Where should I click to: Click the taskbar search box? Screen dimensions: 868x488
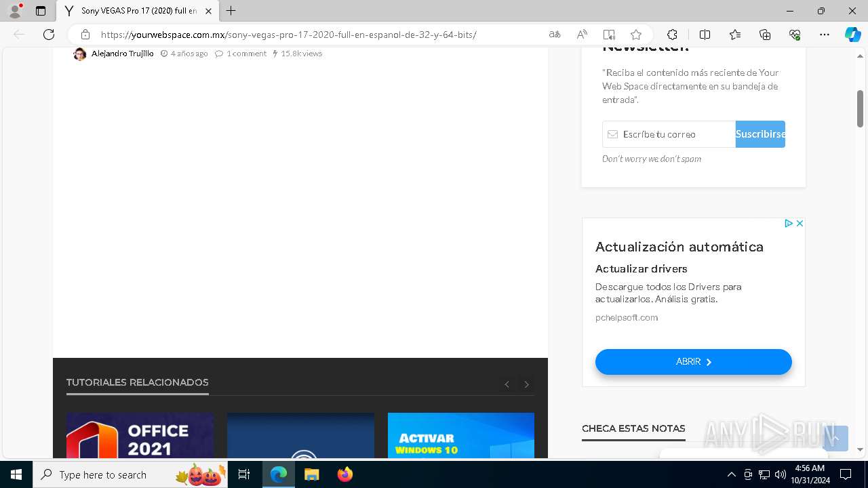click(x=131, y=474)
